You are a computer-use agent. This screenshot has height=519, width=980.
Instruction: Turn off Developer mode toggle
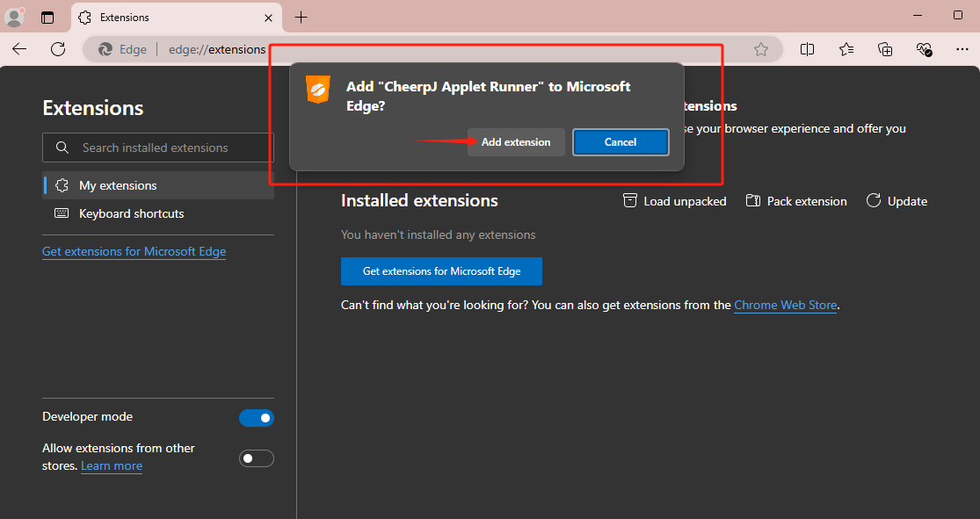[x=257, y=418]
